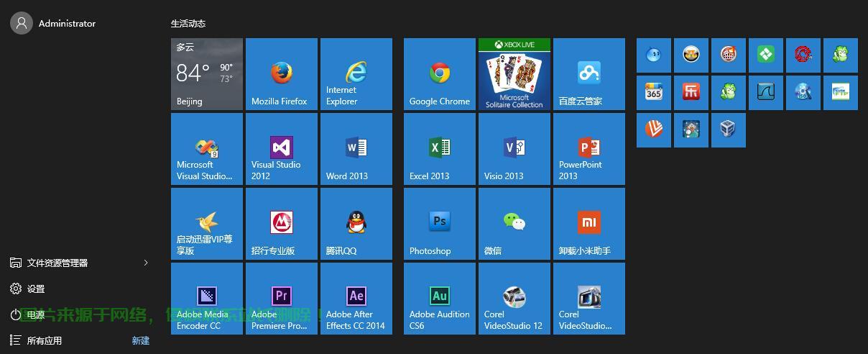Open the Photoshop tile
Image resolution: width=868 pixels, height=354 pixels.
click(x=440, y=224)
